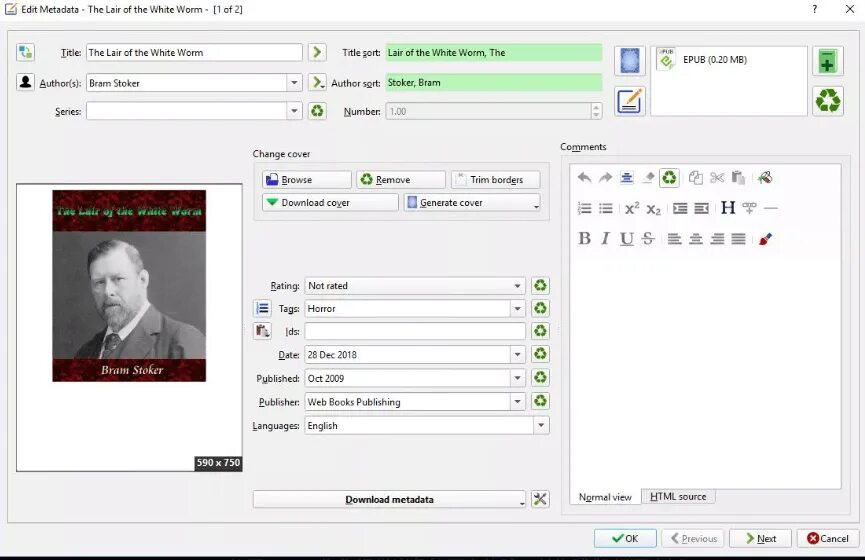Clear the Tags field
Screen dimensions: 865x560
point(541,308)
